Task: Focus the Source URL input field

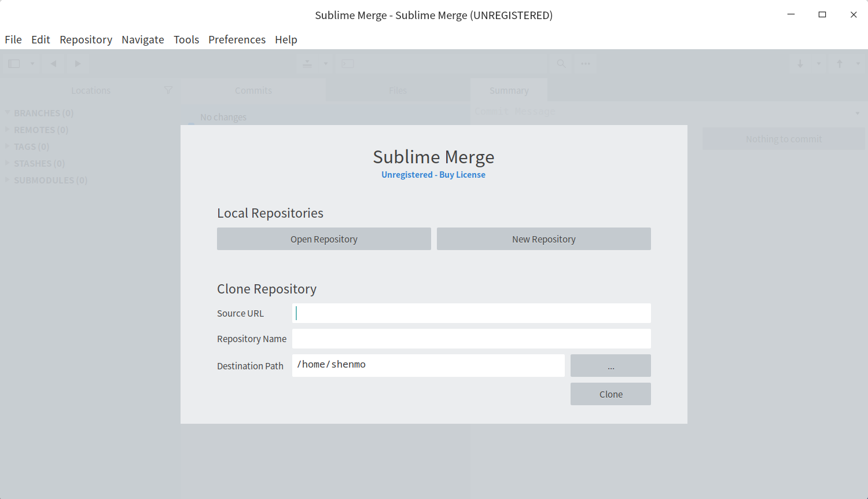Action: coord(471,313)
